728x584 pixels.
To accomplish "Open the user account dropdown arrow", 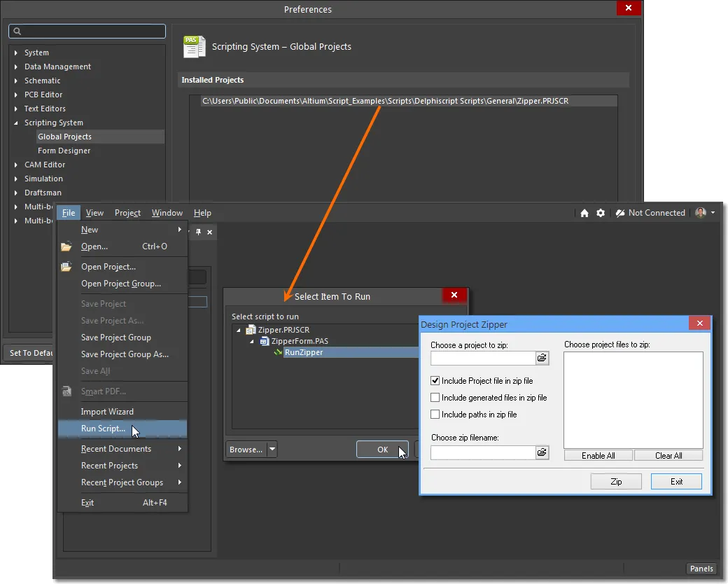I will pyautogui.click(x=713, y=213).
